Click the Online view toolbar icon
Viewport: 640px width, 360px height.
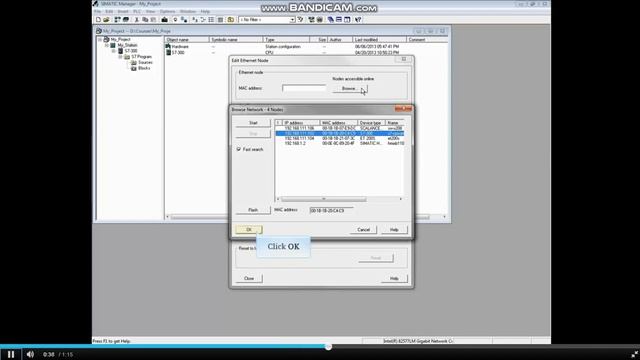tap(176, 20)
